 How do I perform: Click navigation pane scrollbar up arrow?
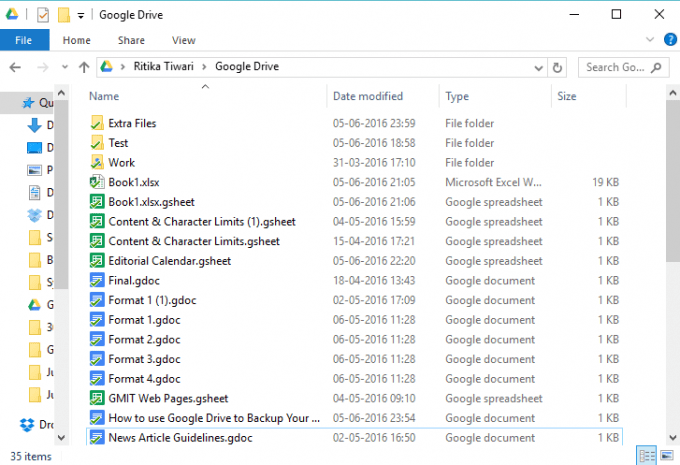[x=62, y=93]
